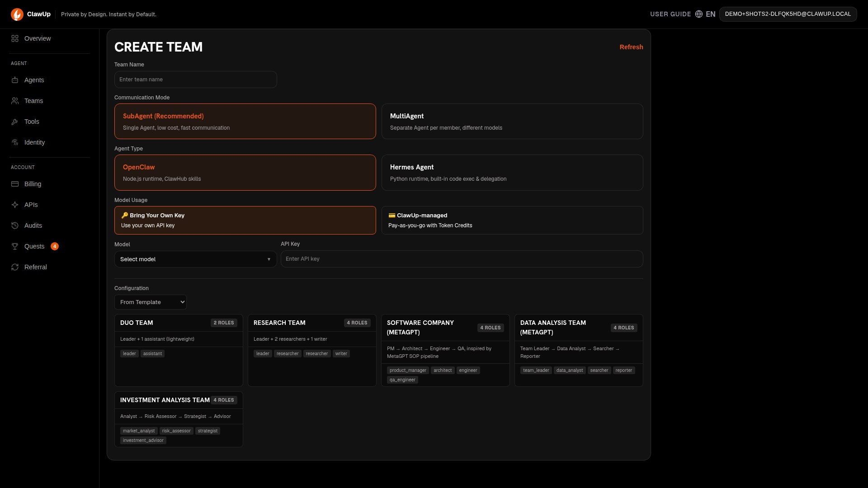Click the Identity fingerprint icon
Screen dimensions: 868x488
click(15, 142)
